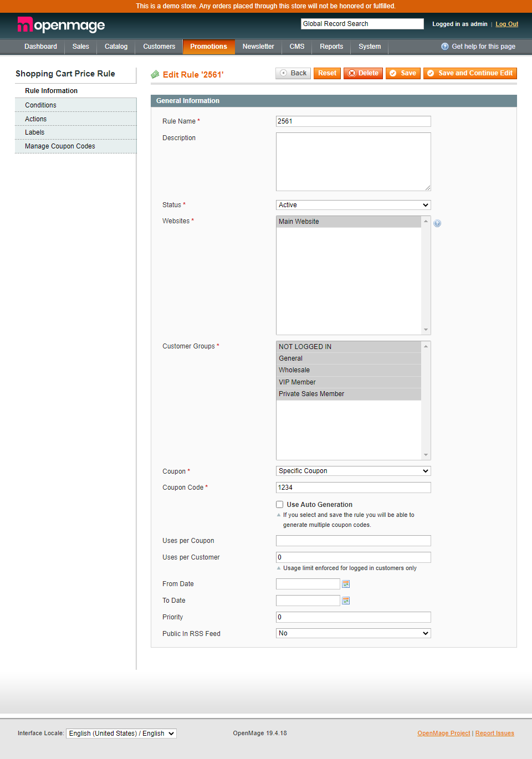
Task: Open the Sales menu
Action: (x=80, y=47)
